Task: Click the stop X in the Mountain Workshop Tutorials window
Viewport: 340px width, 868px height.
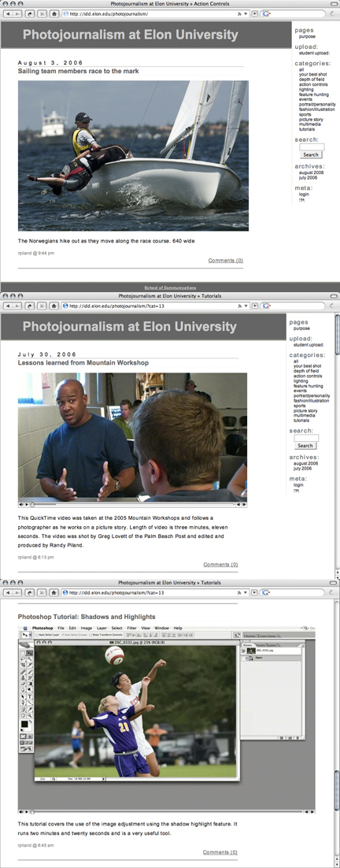Action: coord(42,306)
